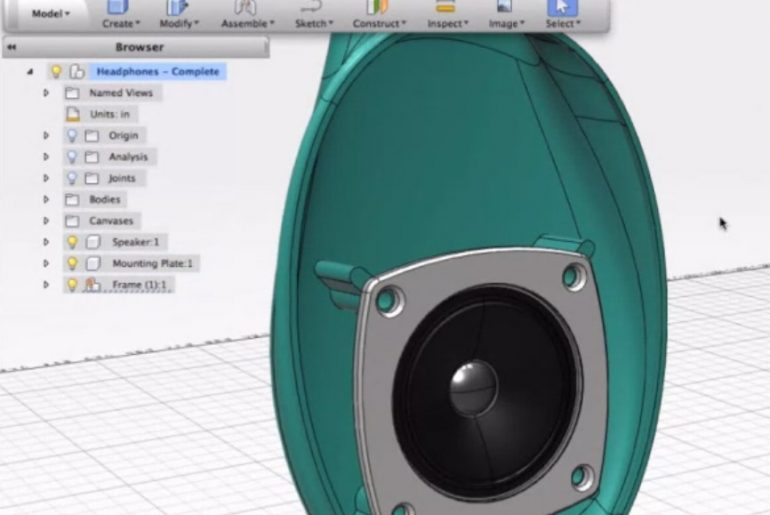Activate the Select arrow tool
Screen dimensions: 770x515
pyautogui.click(x=562, y=7)
